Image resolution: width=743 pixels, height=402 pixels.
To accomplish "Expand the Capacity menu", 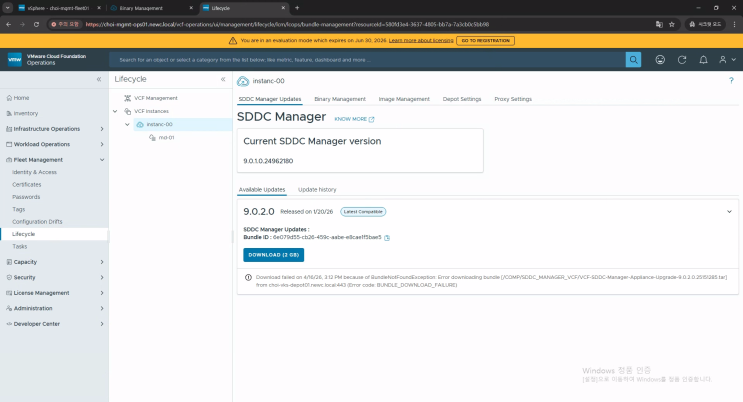I will click(x=102, y=262).
